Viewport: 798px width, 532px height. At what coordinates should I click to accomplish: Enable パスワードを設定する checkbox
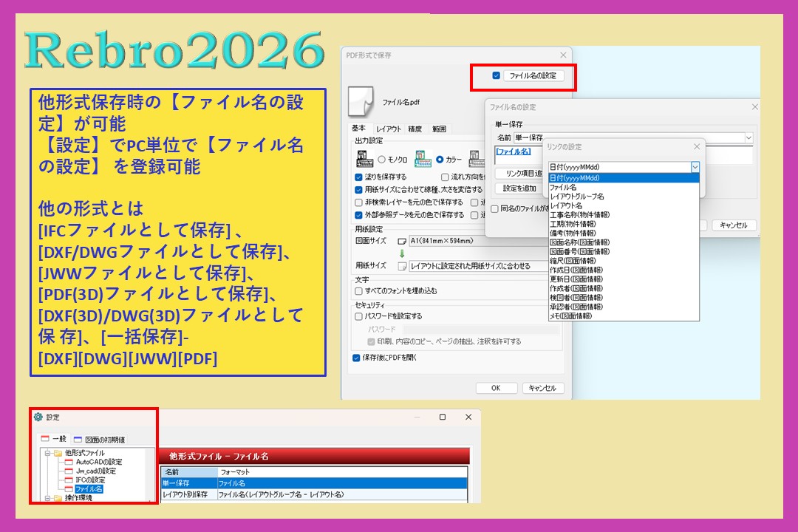click(x=359, y=316)
